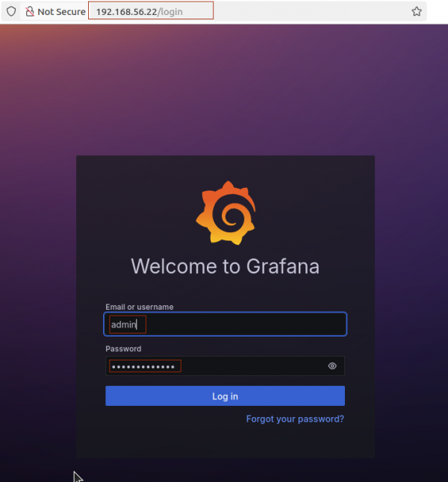Click the crossed-out lock security icon
The image size is (448, 482).
point(30,12)
